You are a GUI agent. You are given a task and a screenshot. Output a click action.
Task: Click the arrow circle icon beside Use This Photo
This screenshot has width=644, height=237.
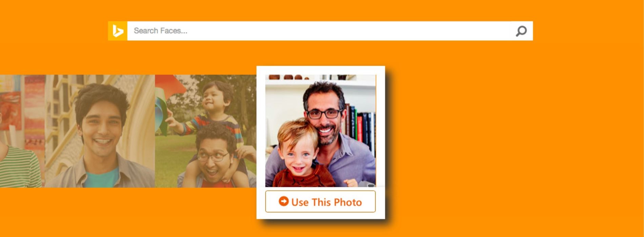coord(283,201)
